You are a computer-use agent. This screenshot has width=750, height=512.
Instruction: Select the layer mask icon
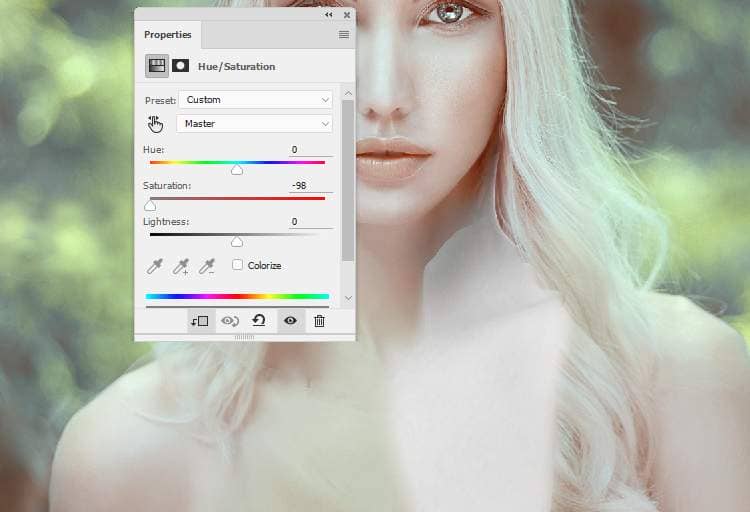(x=180, y=66)
